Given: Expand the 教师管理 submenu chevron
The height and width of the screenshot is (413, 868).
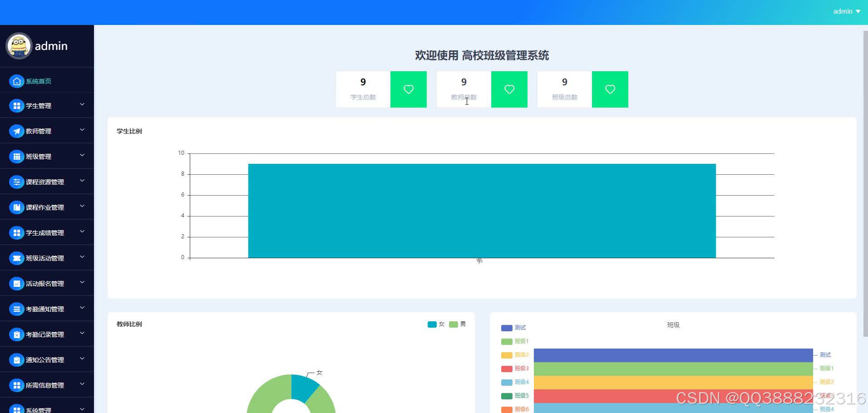Looking at the screenshot, I should click(82, 130).
